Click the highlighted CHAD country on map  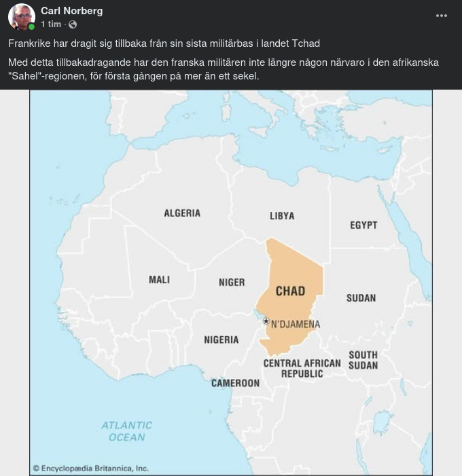click(290, 291)
